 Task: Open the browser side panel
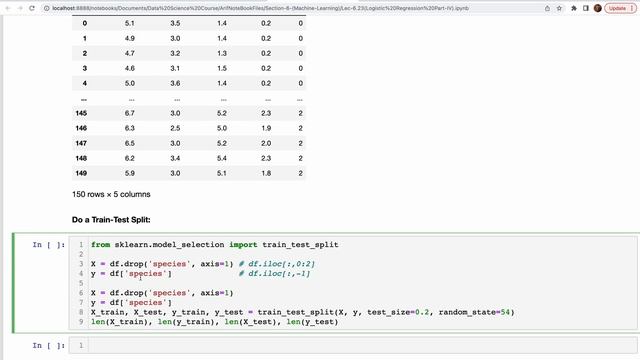pos(586,8)
